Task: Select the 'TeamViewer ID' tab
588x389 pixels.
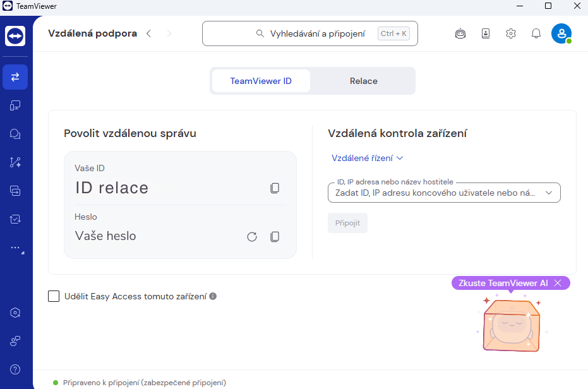Action: click(261, 81)
